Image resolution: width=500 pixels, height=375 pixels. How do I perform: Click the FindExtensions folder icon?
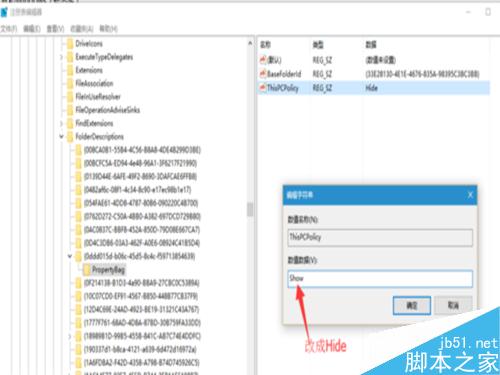click(x=70, y=123)
